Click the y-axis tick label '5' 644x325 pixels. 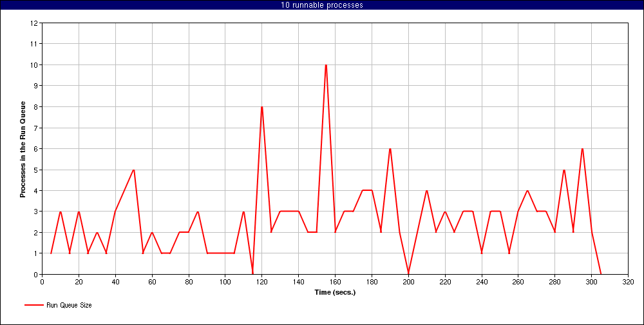pyautogui.click(x=35, y=170)
